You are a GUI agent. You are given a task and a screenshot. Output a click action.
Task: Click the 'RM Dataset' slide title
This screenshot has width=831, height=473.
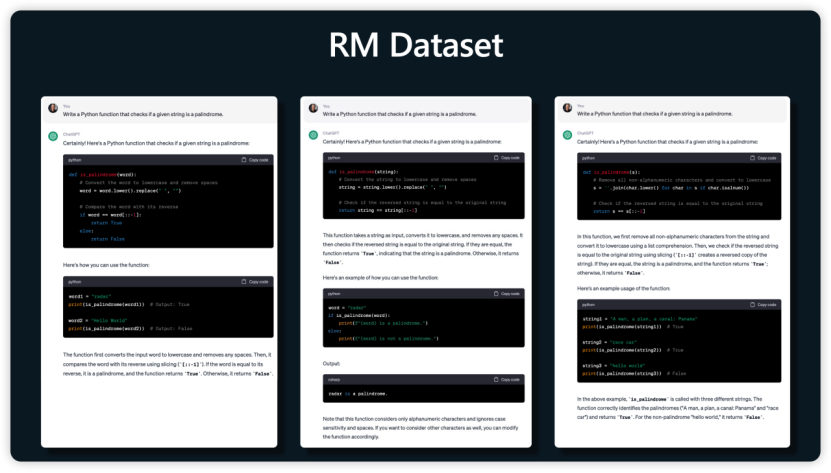pyautogui.click(x=415, y=45)
